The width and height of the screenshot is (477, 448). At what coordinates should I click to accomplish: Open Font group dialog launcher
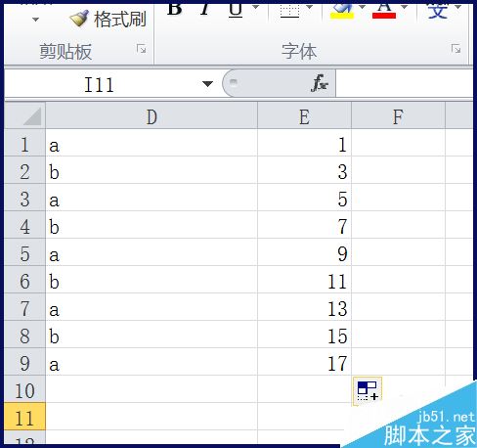point(455,49)
